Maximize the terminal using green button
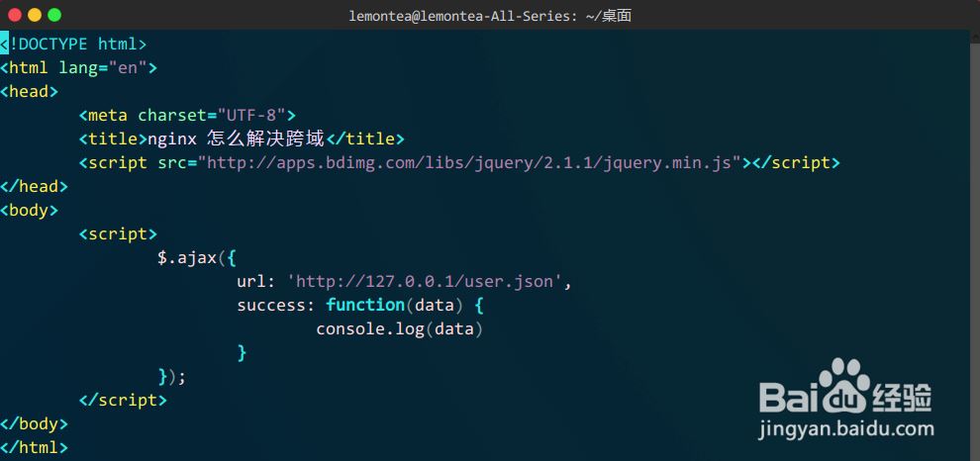 (54, 15)
